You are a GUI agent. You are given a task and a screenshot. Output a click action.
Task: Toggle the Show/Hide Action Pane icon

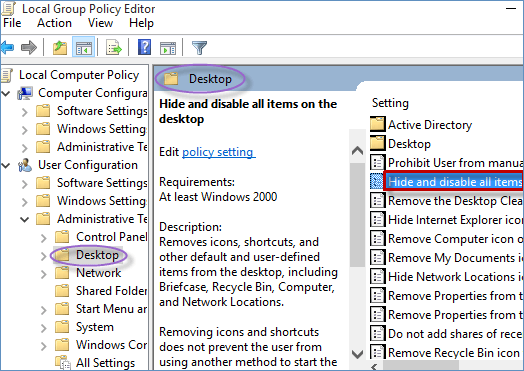168,48
